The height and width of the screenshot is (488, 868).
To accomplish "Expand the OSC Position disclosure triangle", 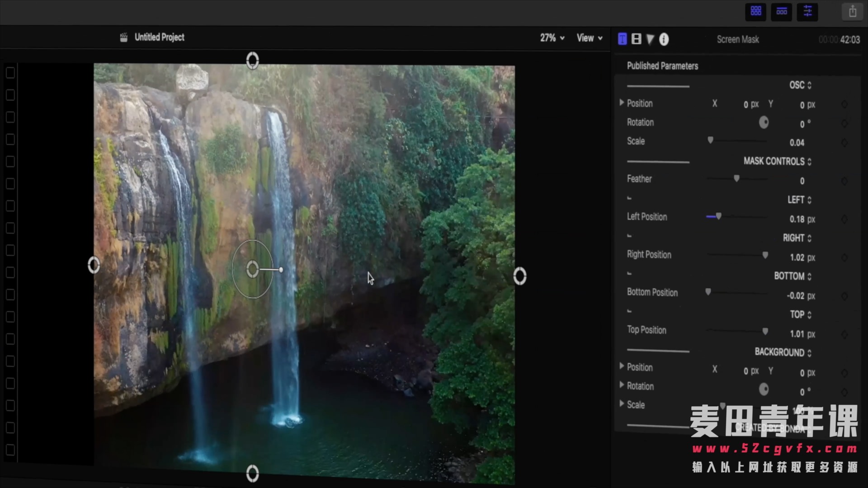I will click(x=622, y=103).
